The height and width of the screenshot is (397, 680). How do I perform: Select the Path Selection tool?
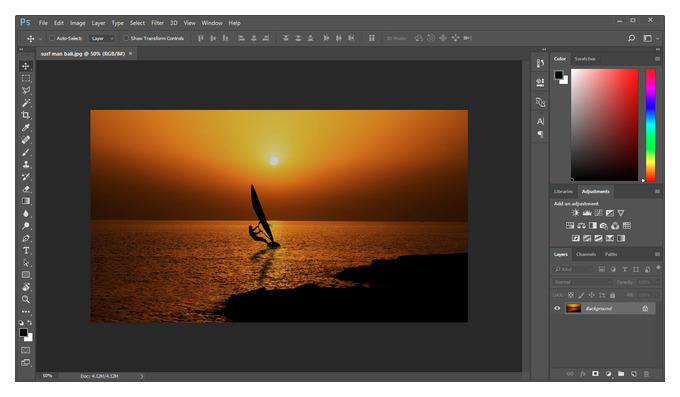click(26, 262)
